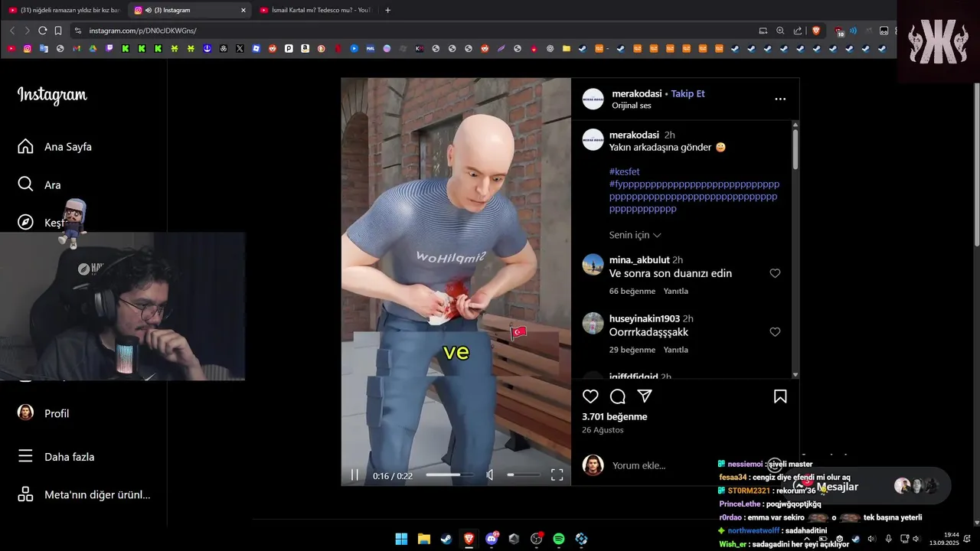Share the post with paper plane icon

(x=645, y=396)
